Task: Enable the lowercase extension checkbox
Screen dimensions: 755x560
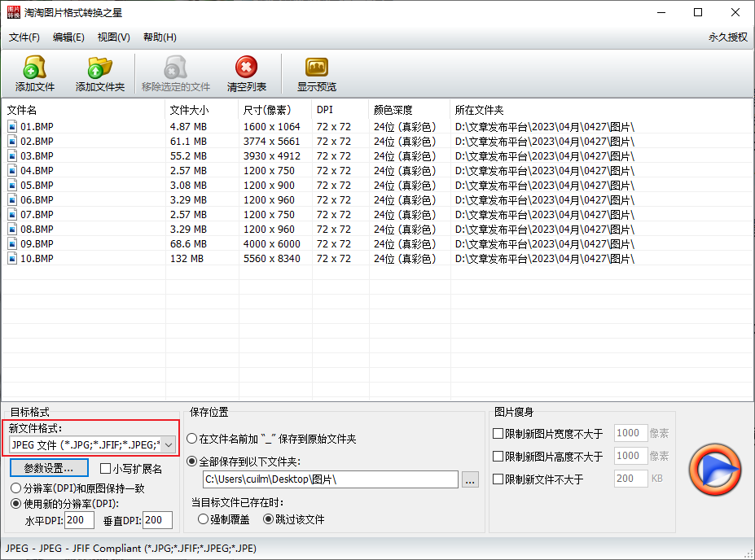Action: coord(105,469)
